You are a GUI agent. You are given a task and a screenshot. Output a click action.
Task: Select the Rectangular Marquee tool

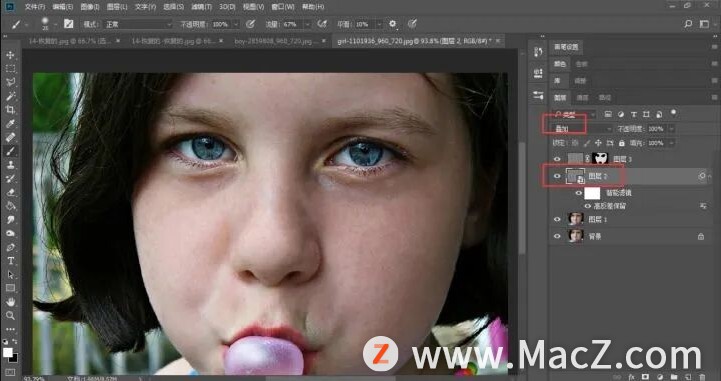point(10,68)
